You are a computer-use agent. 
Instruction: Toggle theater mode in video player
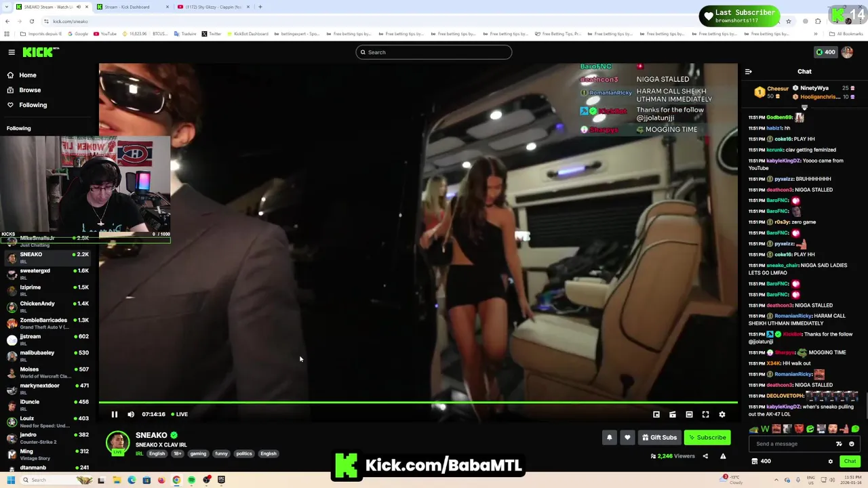click(x=689, y=414)
